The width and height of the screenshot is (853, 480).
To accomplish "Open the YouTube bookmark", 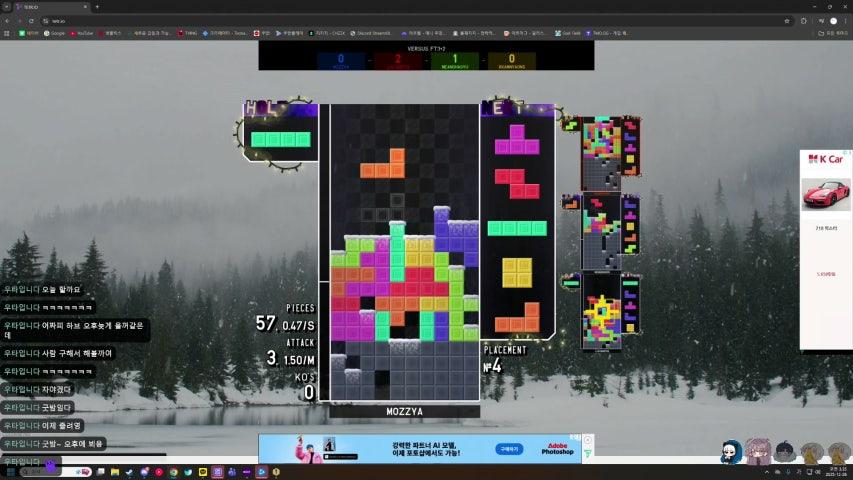I will pos(81,33).
